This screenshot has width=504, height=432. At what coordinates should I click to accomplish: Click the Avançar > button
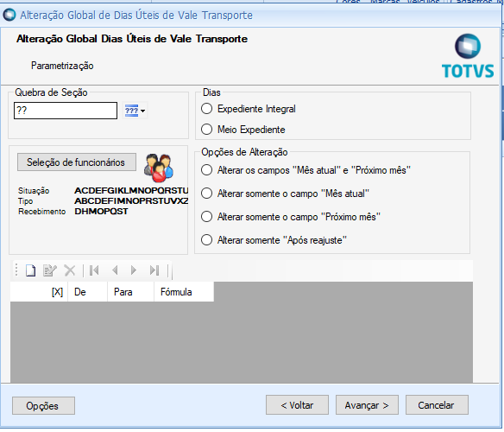point(367,405)
